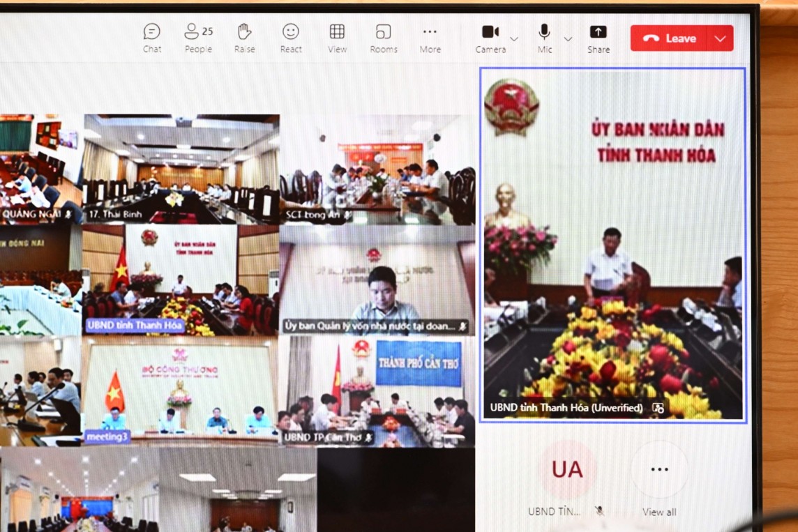Share your screen content

pos(598,38)
